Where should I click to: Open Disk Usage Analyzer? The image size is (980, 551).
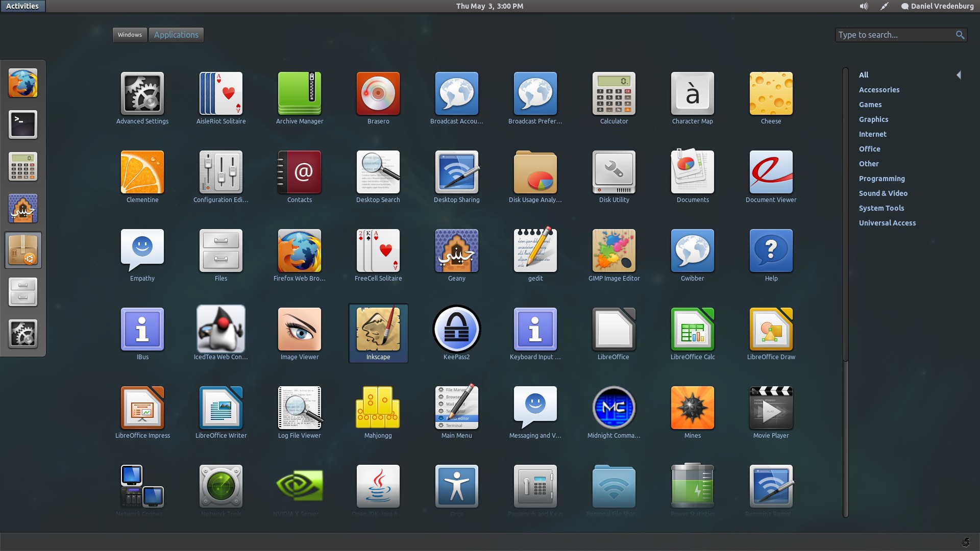point(535,176)
